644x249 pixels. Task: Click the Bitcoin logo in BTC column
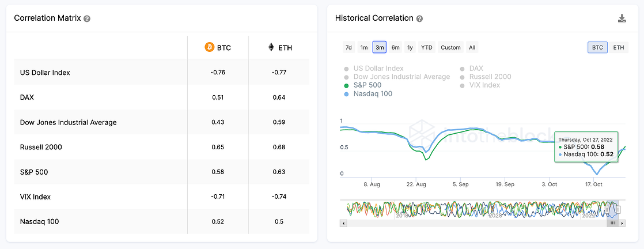point(210,47)
